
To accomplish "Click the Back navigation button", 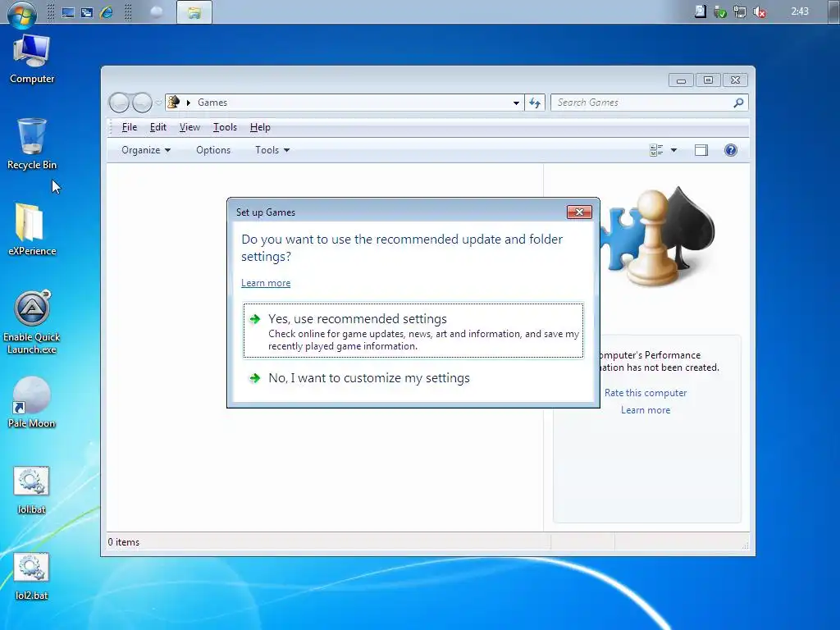I will click(x=119, y=103).
